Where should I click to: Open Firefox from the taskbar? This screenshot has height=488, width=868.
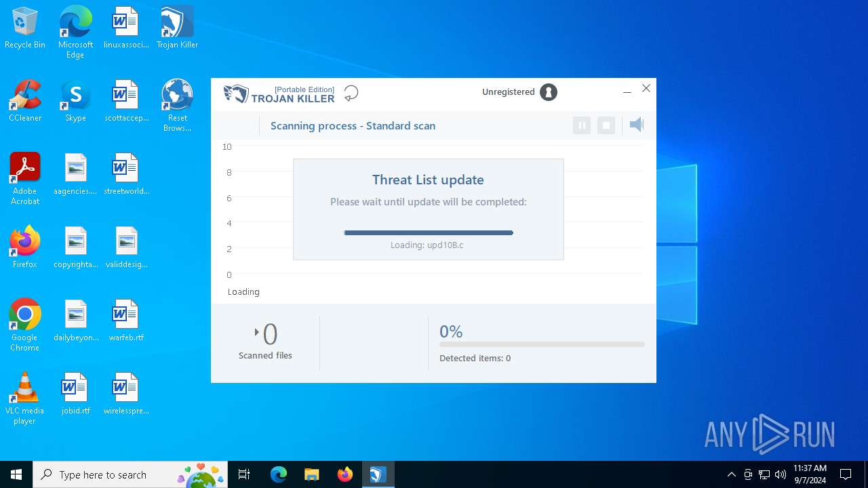(345, 474)
